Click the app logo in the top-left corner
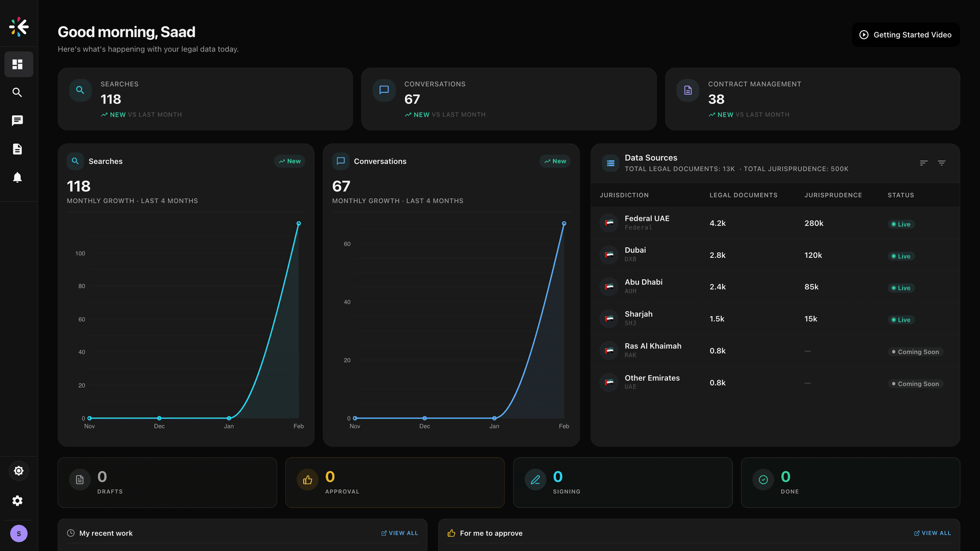980x551 pixels. [19, 27]
